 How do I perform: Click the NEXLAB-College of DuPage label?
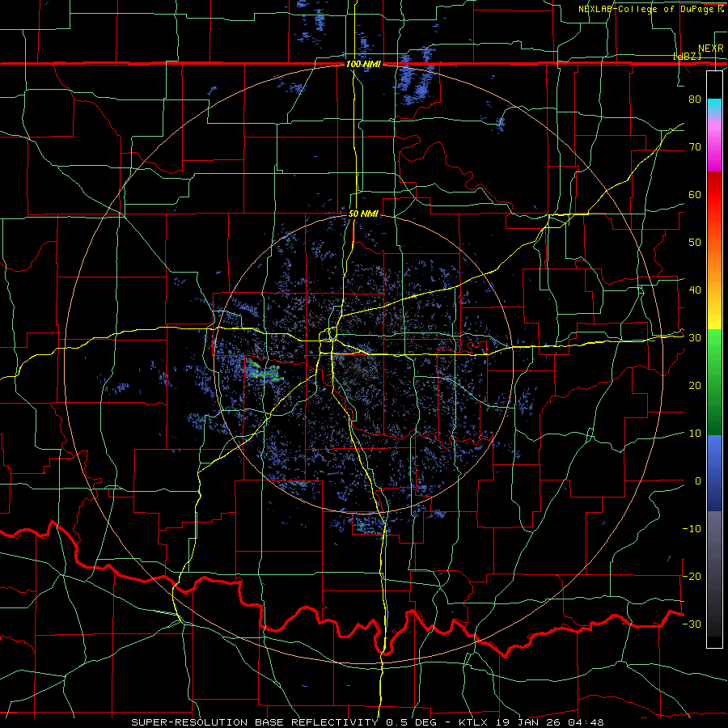650,9
